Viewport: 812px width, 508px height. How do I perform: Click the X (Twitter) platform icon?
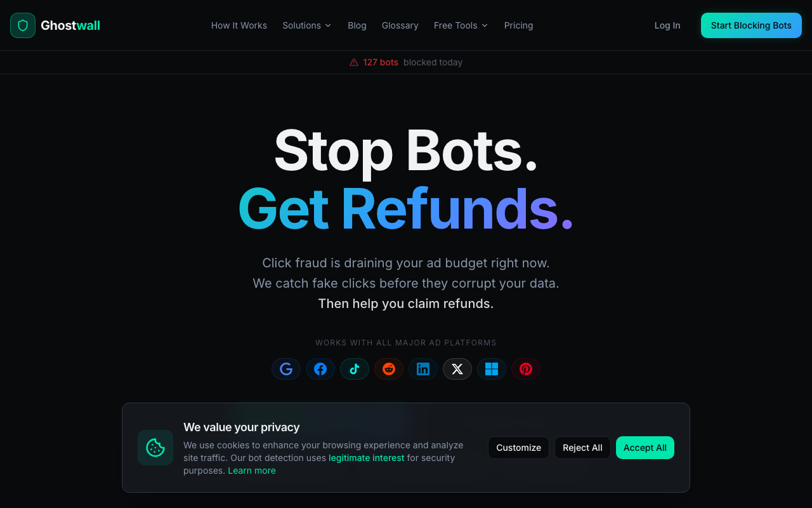click(457, 369)
